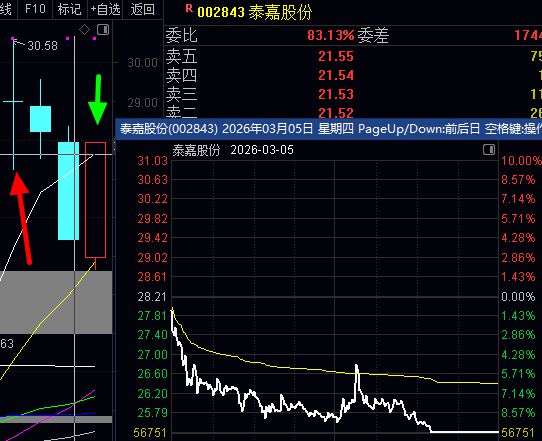Click the red up arrow marker
Screen dimensions: 542x441
[21, 218]
